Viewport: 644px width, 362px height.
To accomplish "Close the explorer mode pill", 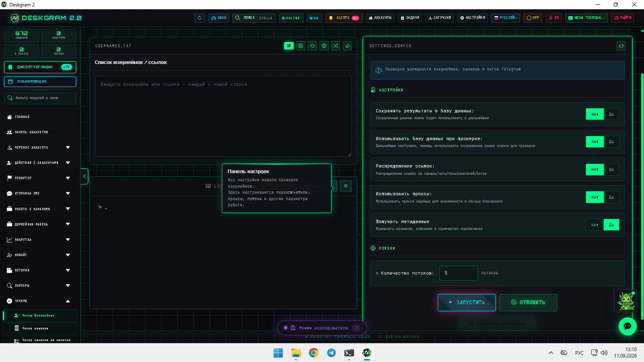I will click(x=356, y=328).
